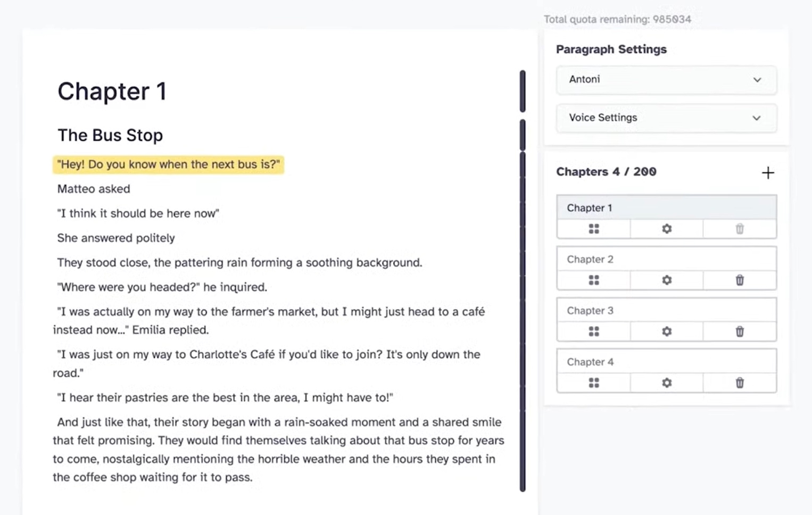Expand the Voice Settings dropdown
Viewport: 812px width, 515px height.
tap(665, 118)
